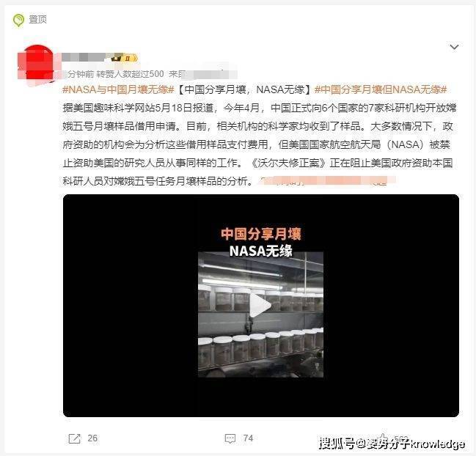Click the NASA无缘 video caption
Viewport: 476px width, 456px height.
(261, 251)
